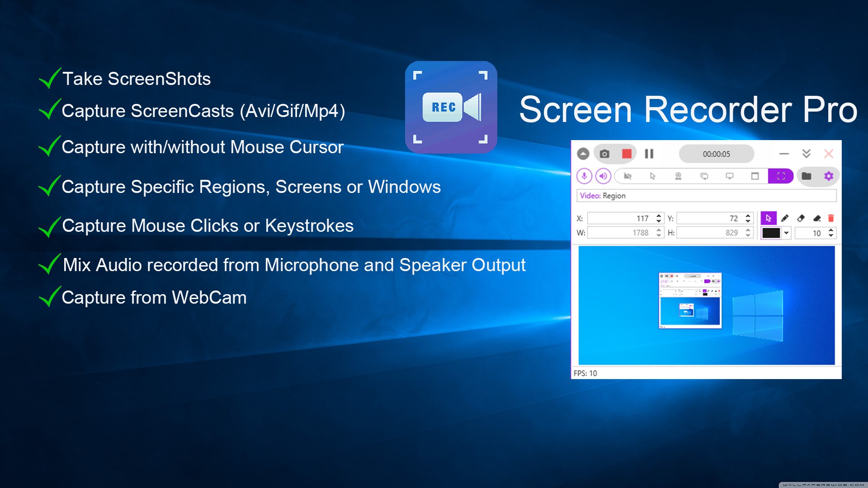Click the black color swatch
The width and height of the screenshot is (868, 488).
(x=771, y=233)
